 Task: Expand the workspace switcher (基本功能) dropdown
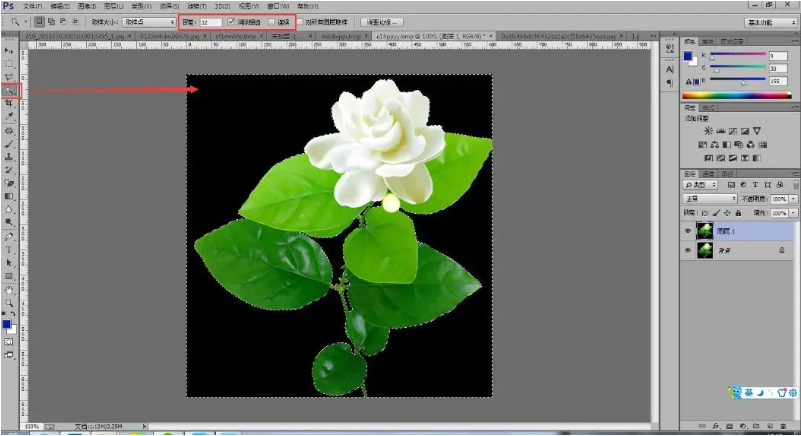pyautogui.click(x=771, y=21)
